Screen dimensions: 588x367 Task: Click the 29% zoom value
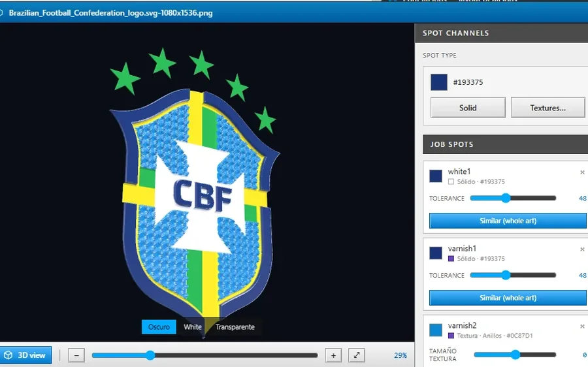pyautogui.click(x=400, y=355)
